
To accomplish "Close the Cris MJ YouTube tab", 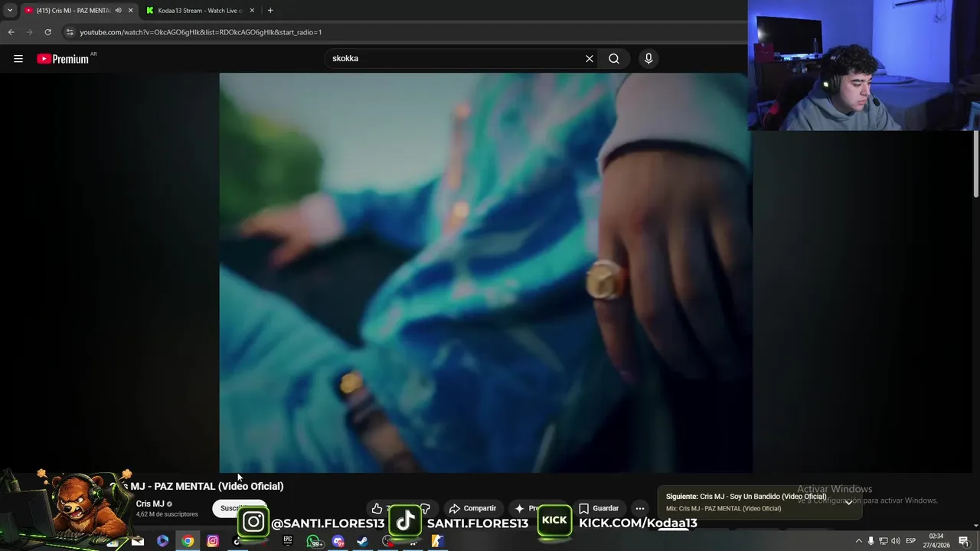I will pyautogui.click(x=130, y=10).
